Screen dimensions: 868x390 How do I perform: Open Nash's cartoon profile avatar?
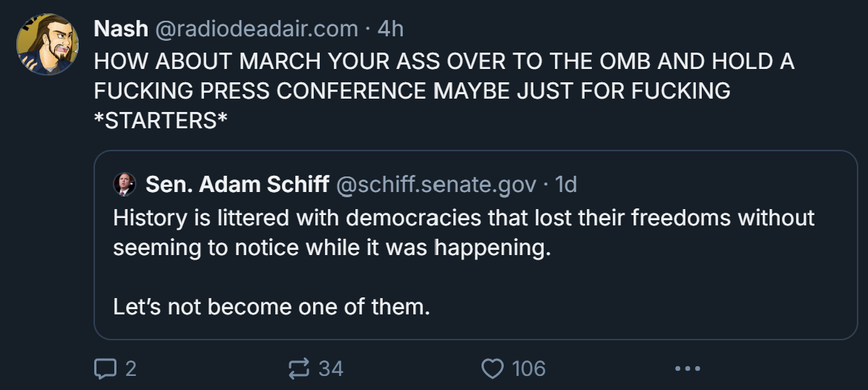pos(47,44)
